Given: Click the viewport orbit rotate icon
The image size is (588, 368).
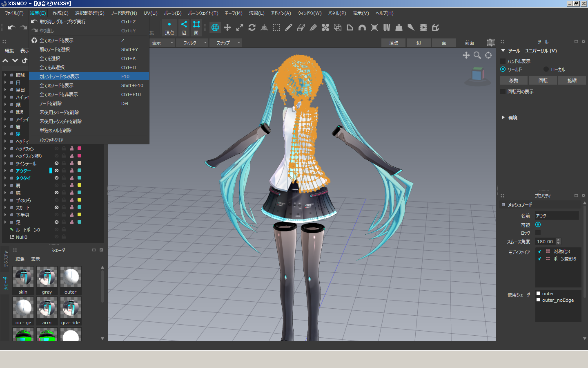Looking at the screenshot, I should (488, 55).
